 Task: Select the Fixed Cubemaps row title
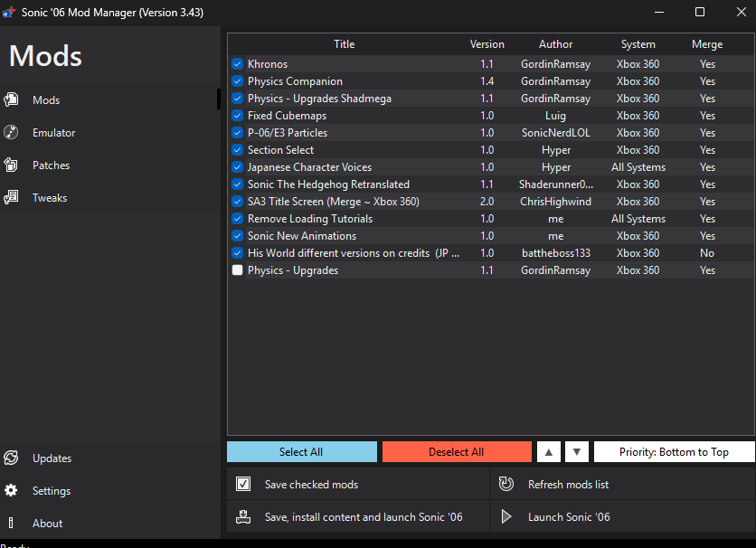click(287, 116)
